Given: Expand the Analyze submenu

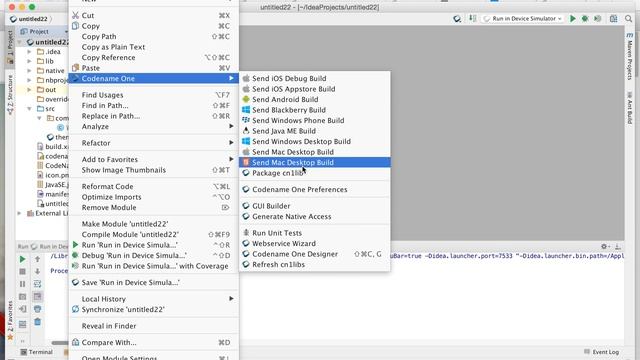Looking at the screenshot, I should coord(153,127).
